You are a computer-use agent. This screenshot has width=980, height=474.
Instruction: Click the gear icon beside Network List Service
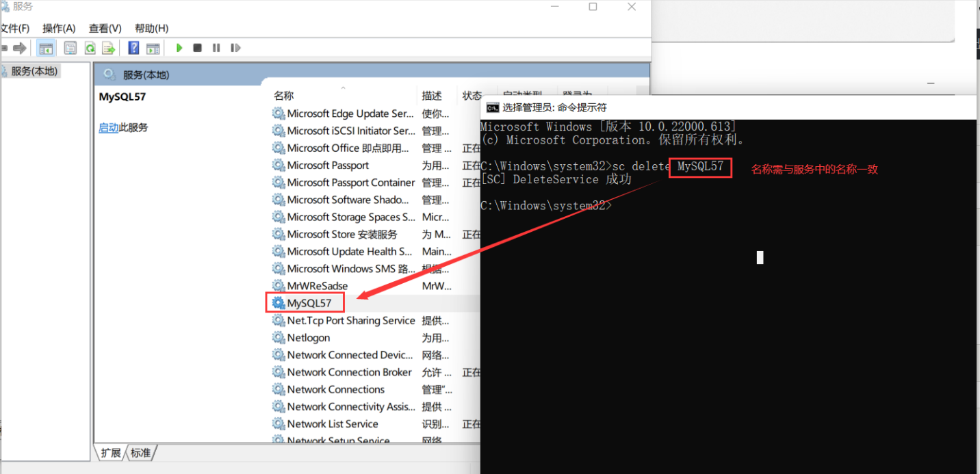[279, 424]
